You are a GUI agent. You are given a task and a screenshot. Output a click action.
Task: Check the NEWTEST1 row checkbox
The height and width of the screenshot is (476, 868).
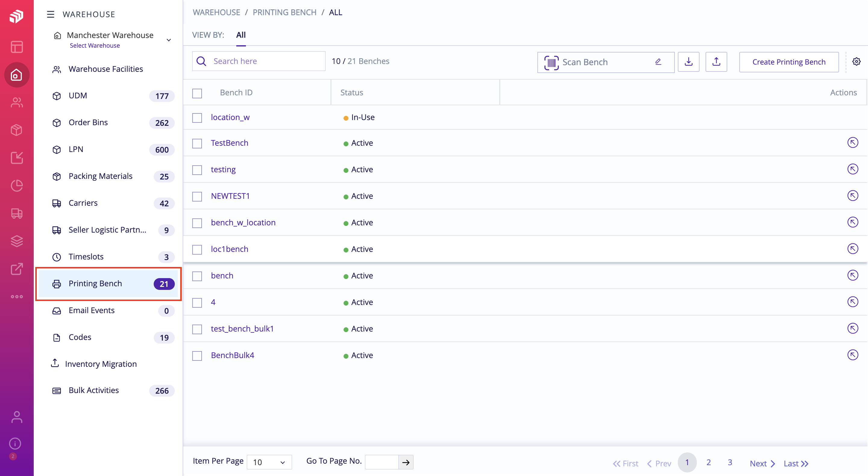click(x=197, y=197)
